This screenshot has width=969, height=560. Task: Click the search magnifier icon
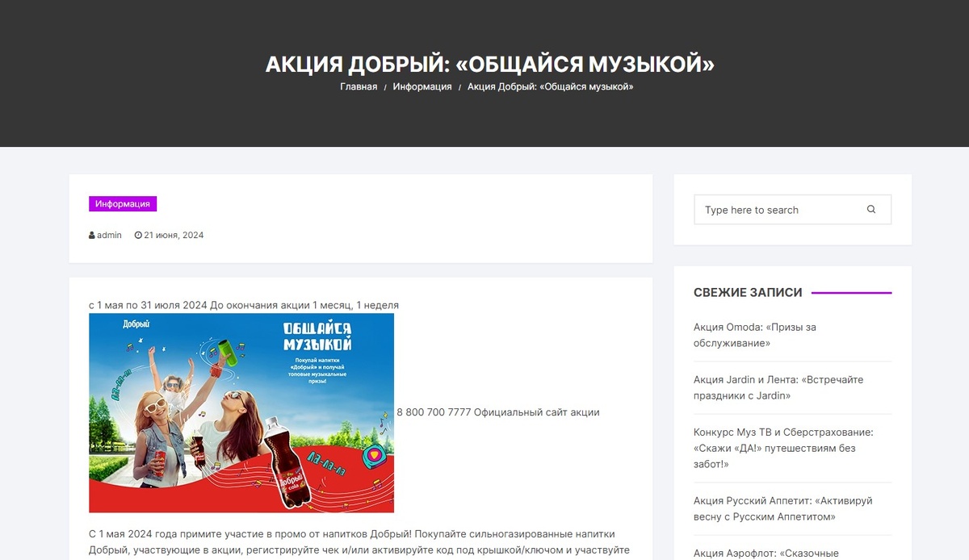pyautogui.click(x=871, y=209)
